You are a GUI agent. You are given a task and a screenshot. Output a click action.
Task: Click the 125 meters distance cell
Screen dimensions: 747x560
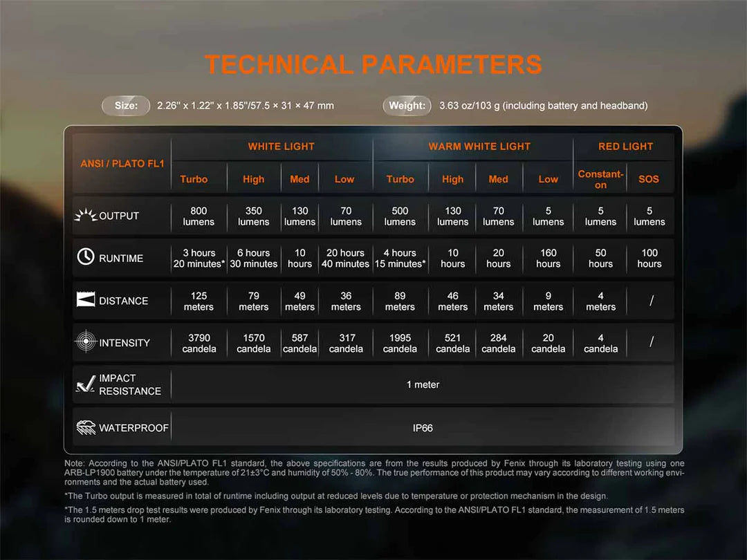point(199,301)
